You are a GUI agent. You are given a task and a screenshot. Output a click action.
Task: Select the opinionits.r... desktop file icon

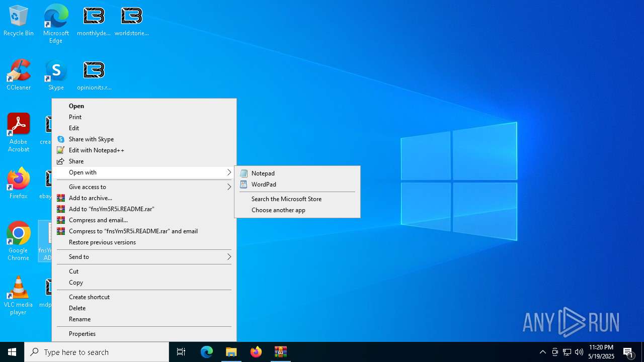click(94, 75)
